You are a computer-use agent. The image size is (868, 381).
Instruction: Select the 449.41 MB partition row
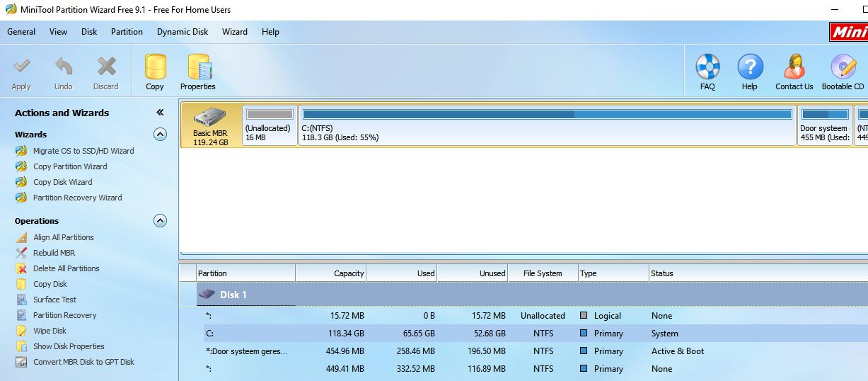pyautogui.click(x=532, y=369)
